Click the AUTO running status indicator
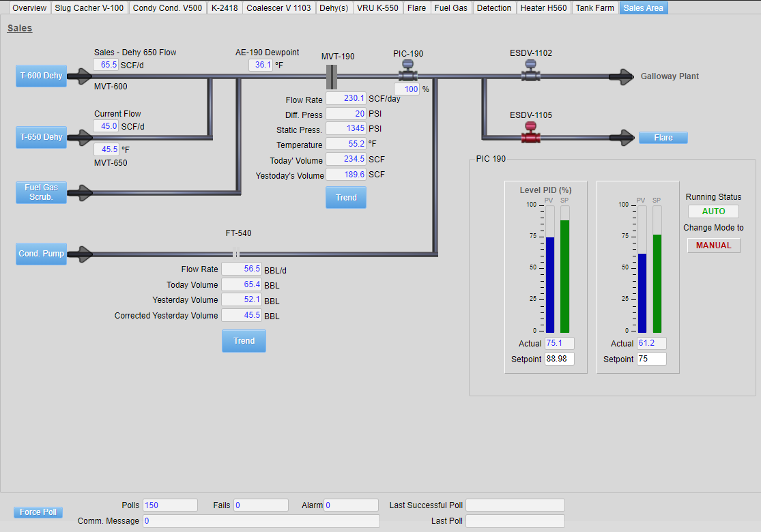The width and height of the screenshot is (761, 532). [713, 211]
